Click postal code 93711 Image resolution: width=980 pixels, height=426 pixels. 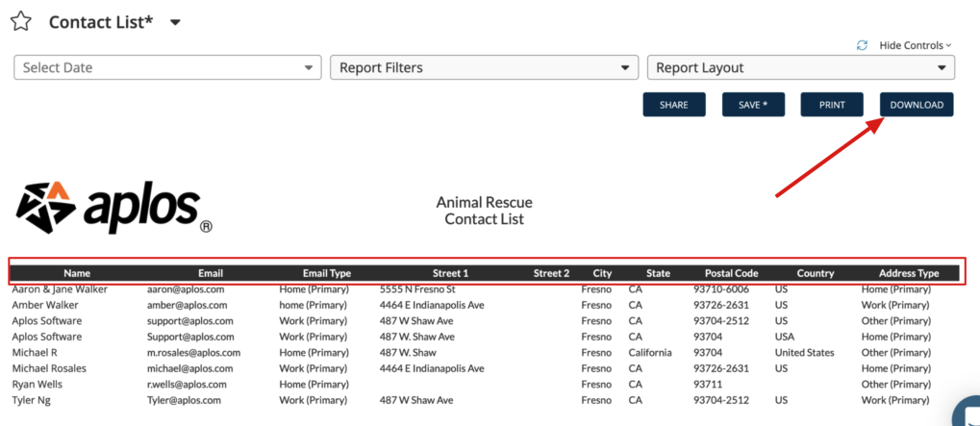(708, 384)
